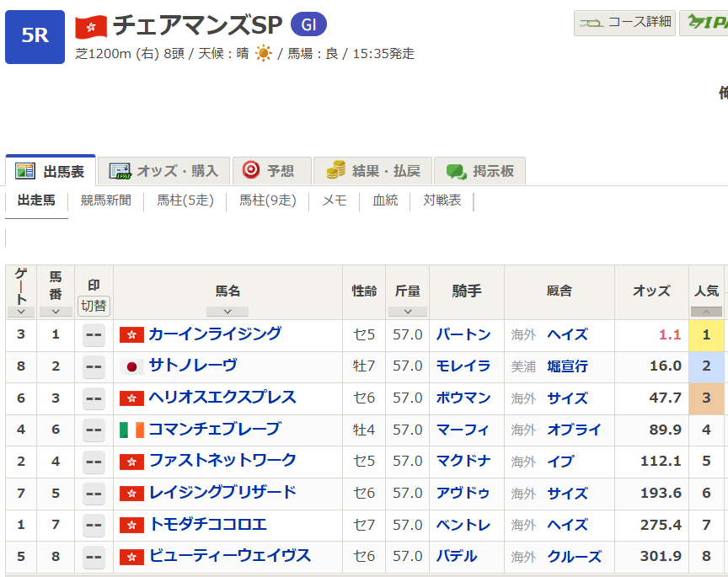Open trainer ヘイズ in カーインライジング row
The width and height of the screenshot is (728, 577).
(x=567, y=334)
